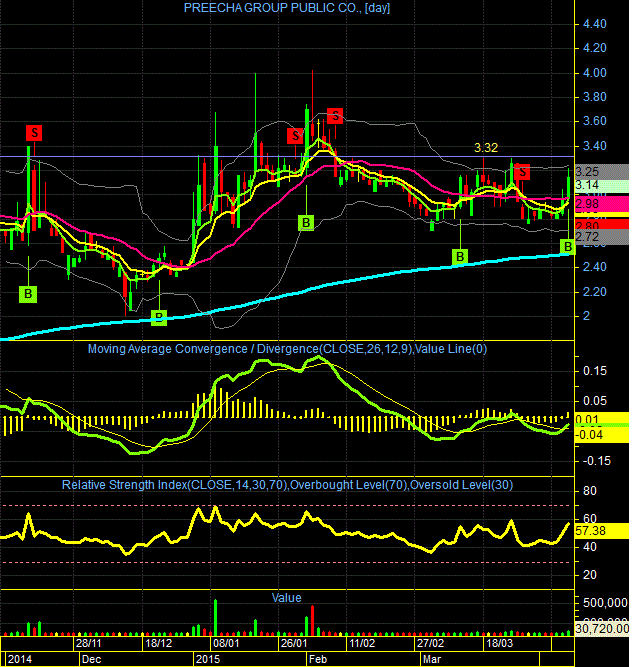Click the Feb month label
Image resolution: width=633 pixels, height=667 pixels.
(x=318, y=659)
